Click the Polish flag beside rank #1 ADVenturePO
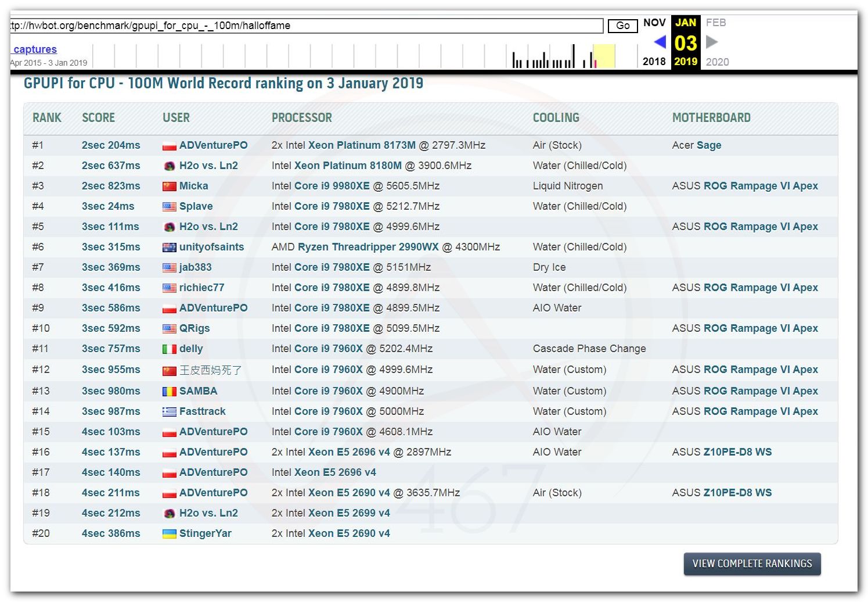This screenshot has width=868, height=602. [169, 146]
